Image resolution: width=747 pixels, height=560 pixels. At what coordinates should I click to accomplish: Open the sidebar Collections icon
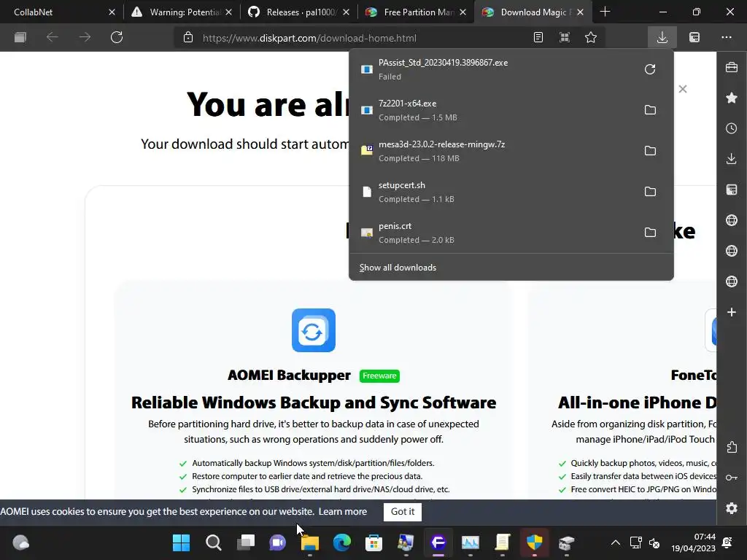[732, 190]
